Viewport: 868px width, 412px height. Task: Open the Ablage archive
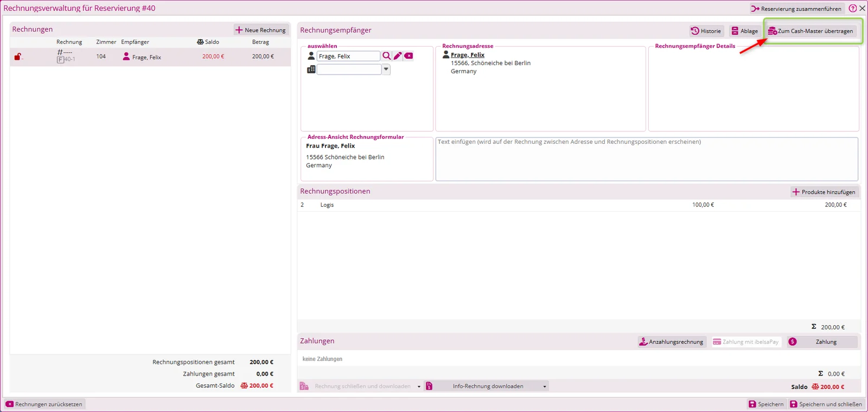tap(744, 31)
